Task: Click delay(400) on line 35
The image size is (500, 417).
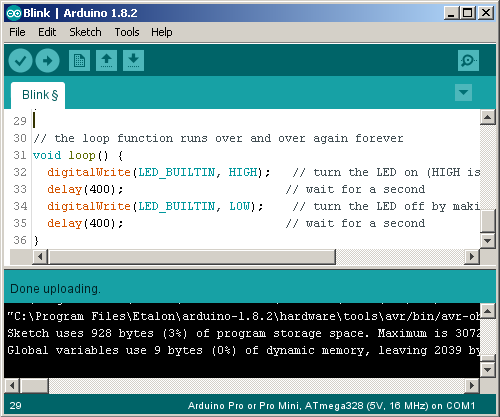Action: coord(85,223)
